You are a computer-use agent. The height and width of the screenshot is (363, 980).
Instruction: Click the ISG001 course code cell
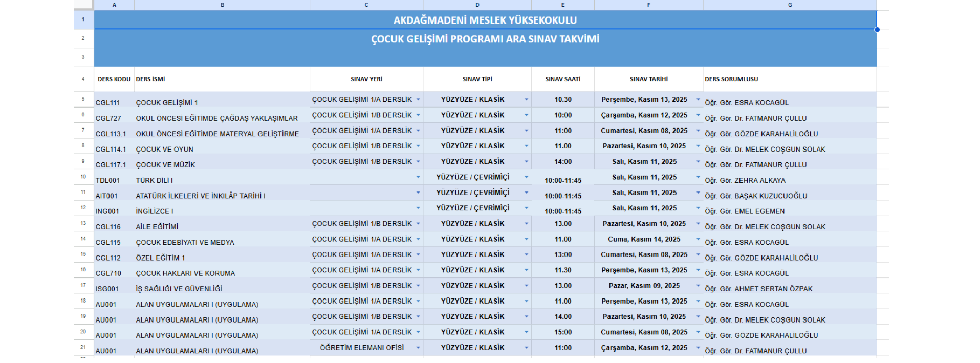[114, 289]
